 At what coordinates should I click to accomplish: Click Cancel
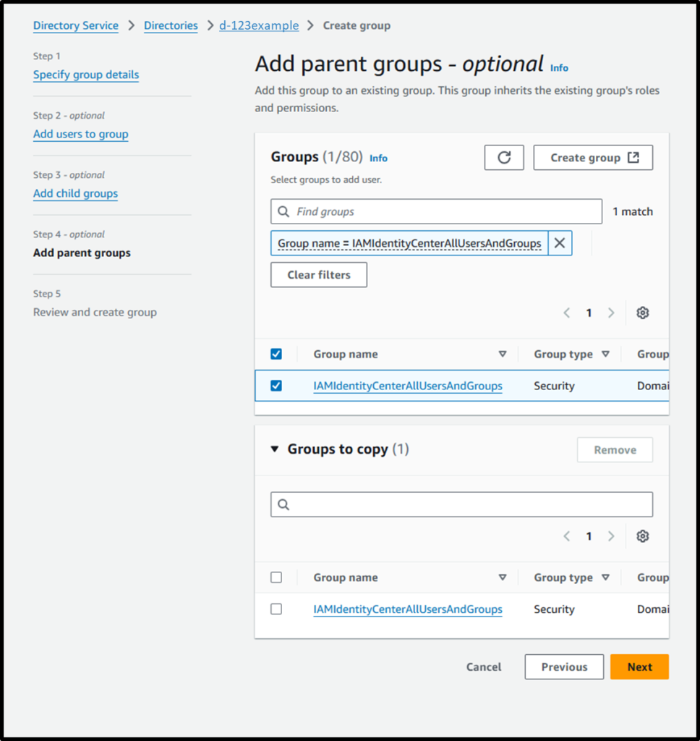pos(484,666)
